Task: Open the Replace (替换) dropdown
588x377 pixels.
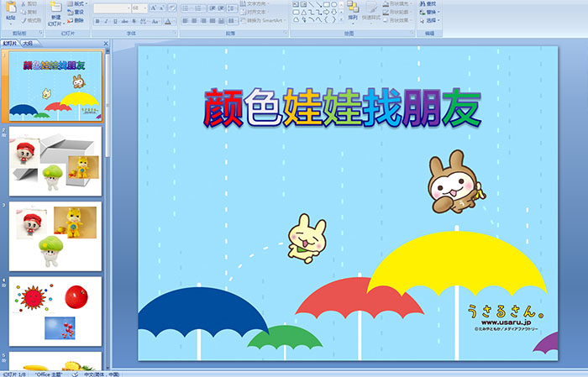Action: (x=430, y=12)
